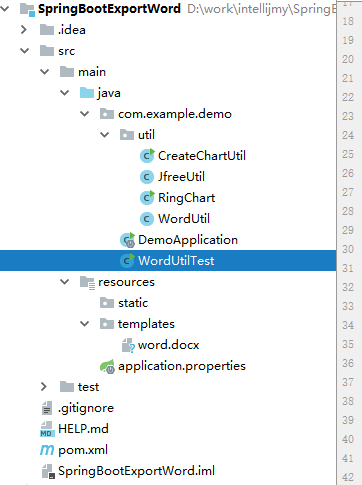Click the blue java source root icon

coord(87,93)
